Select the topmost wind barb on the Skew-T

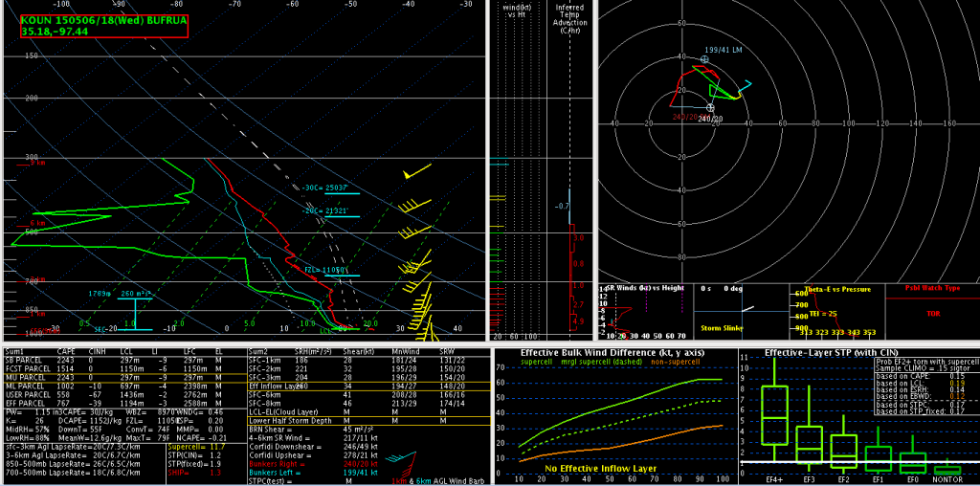click(x=414, y=174)
